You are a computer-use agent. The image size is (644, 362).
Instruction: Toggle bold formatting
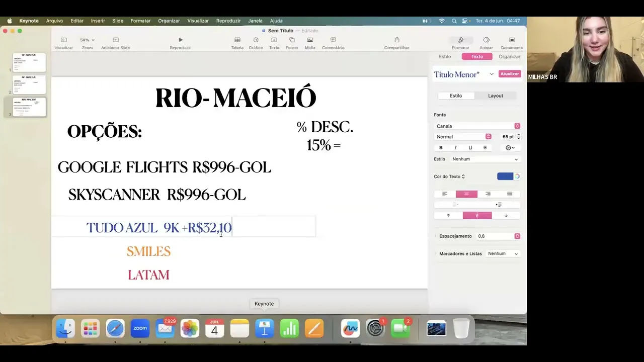coord(441,148)
